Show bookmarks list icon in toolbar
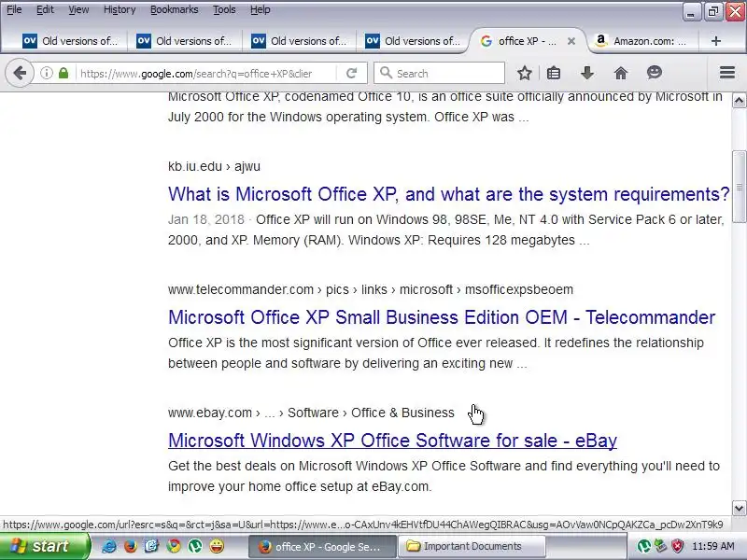Image resolution: width=747 pixels, height=560 pixels. [554, 73]
